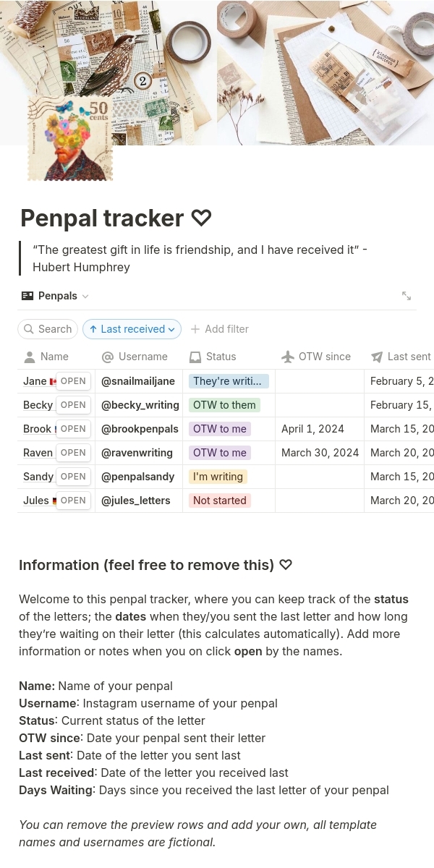Click Add filter

(219, 329)
